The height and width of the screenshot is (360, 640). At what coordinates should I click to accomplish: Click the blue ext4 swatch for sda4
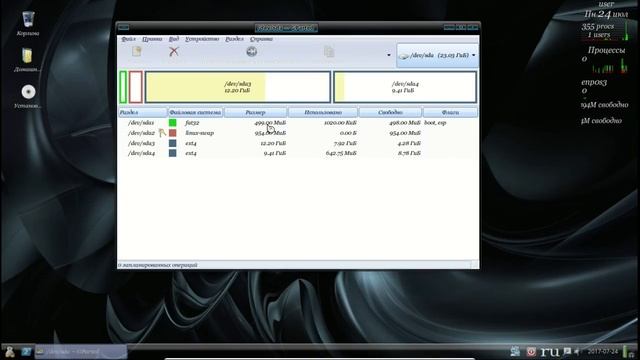pyautogui.click(x=173, y=153)
